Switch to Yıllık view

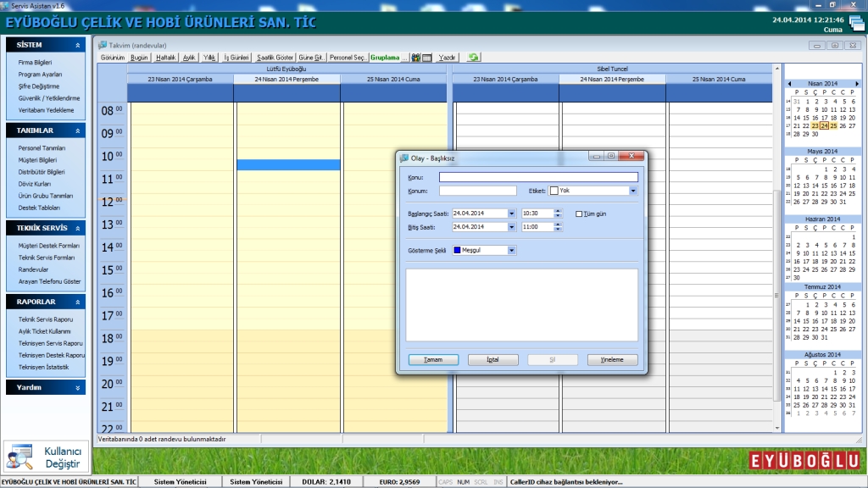click(x=209, y=58)
